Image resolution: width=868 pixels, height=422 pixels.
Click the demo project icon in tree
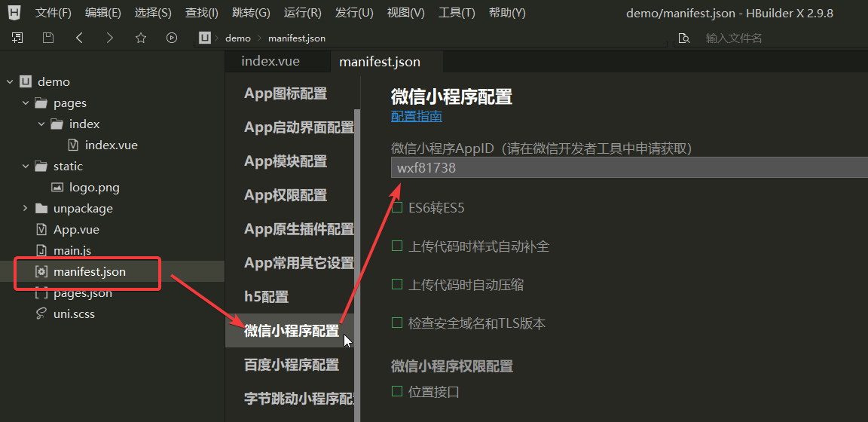pos(26,82)
